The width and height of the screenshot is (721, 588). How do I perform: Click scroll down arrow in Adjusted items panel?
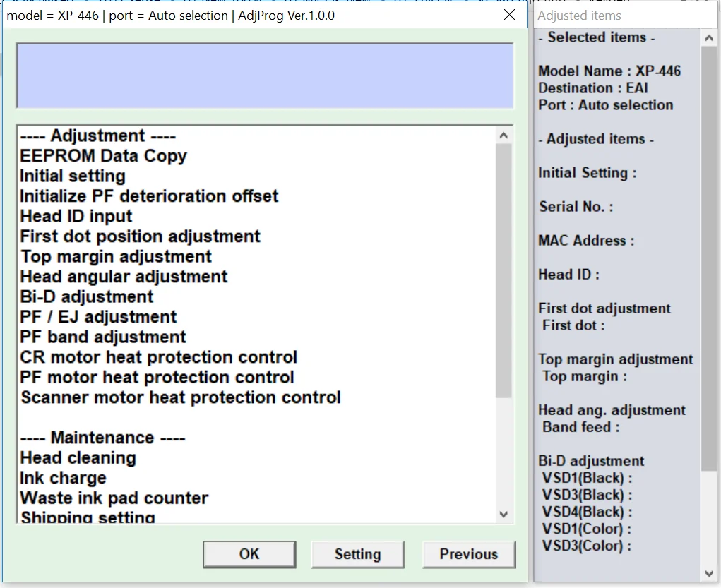[709, 573]
